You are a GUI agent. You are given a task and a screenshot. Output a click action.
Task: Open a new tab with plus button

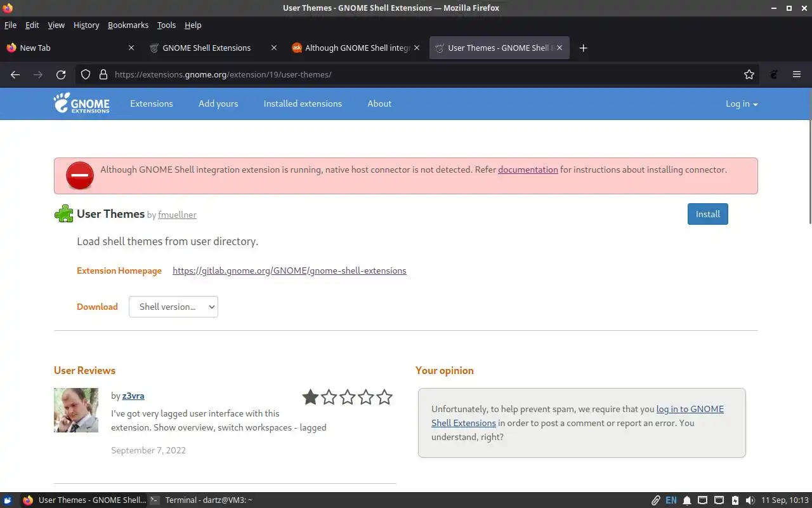pyautogui.click(x=583, y=48)
